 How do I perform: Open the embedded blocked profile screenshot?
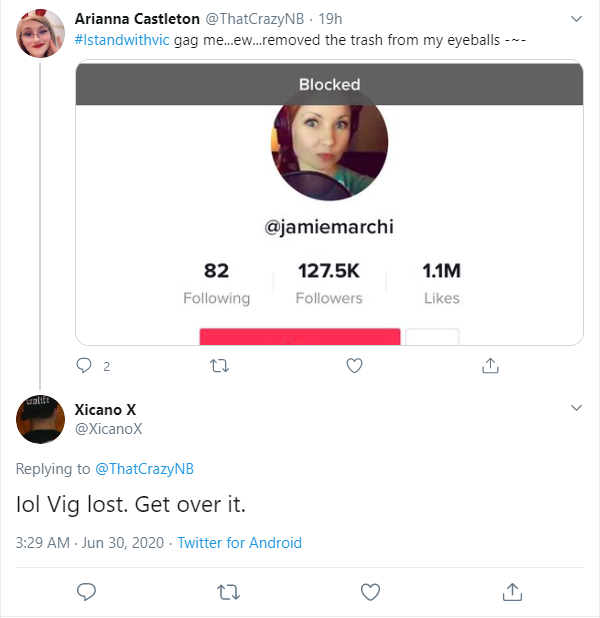coord(329,203)
